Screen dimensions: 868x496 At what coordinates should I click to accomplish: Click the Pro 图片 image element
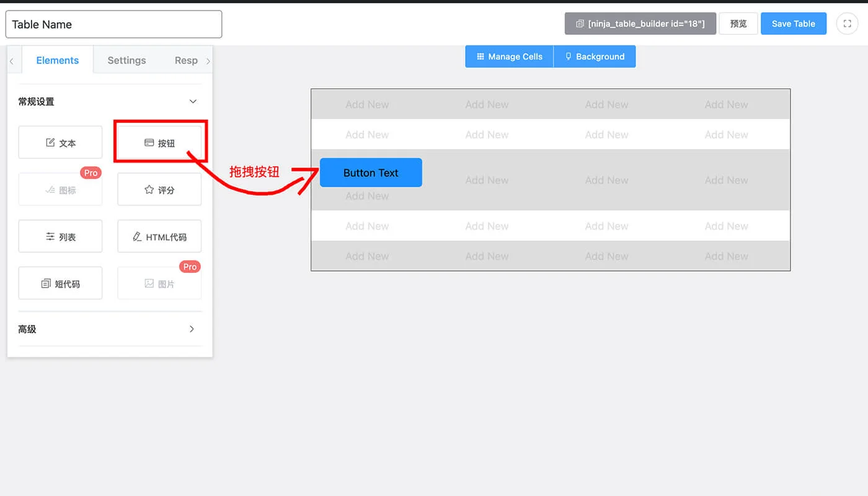[x=159, y=284]
